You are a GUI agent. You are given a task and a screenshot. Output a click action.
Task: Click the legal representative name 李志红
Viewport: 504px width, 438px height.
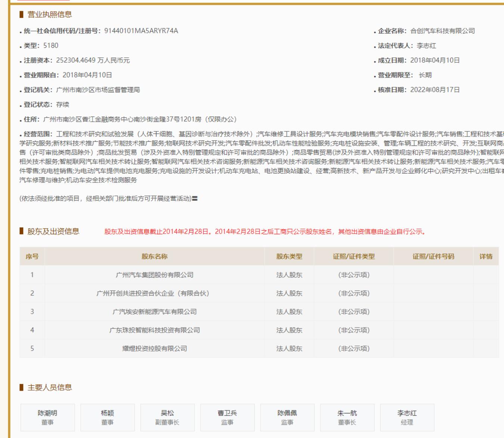pyautogui.click(x=426, y=46)
